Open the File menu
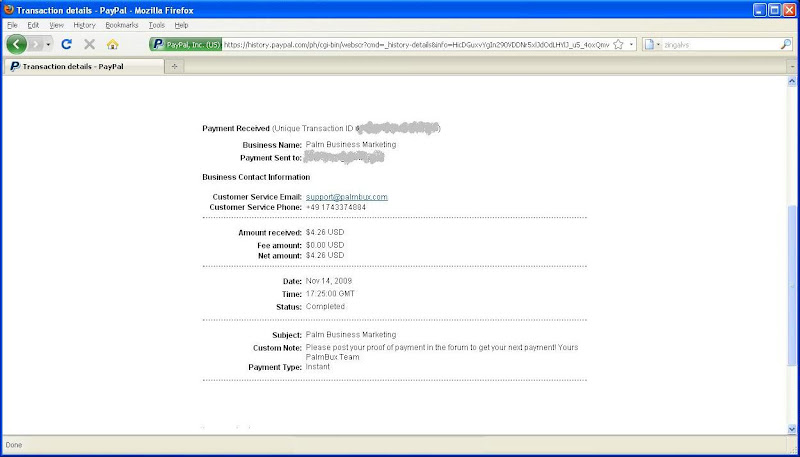This screenshot has width=800, height=457. tap(12, 25)
